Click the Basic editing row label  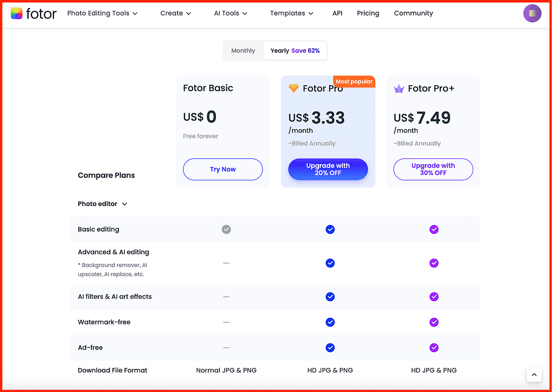click(98, 230)
